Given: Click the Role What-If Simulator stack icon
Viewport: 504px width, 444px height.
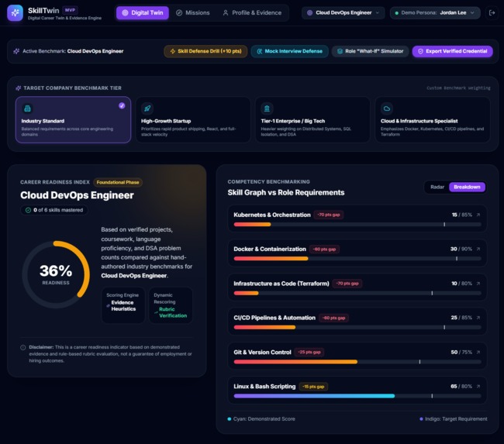Looking at the screenshot, I should (340, 51).
